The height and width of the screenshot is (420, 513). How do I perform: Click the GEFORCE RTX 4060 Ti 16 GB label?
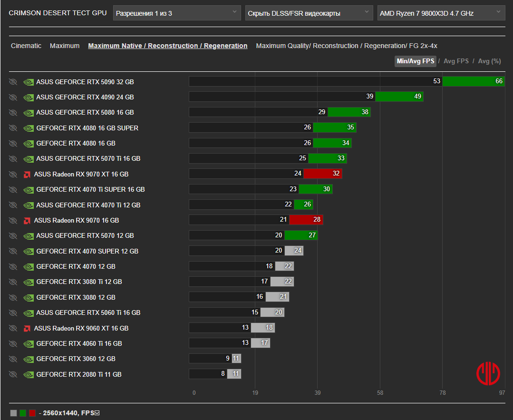[79, 343]
